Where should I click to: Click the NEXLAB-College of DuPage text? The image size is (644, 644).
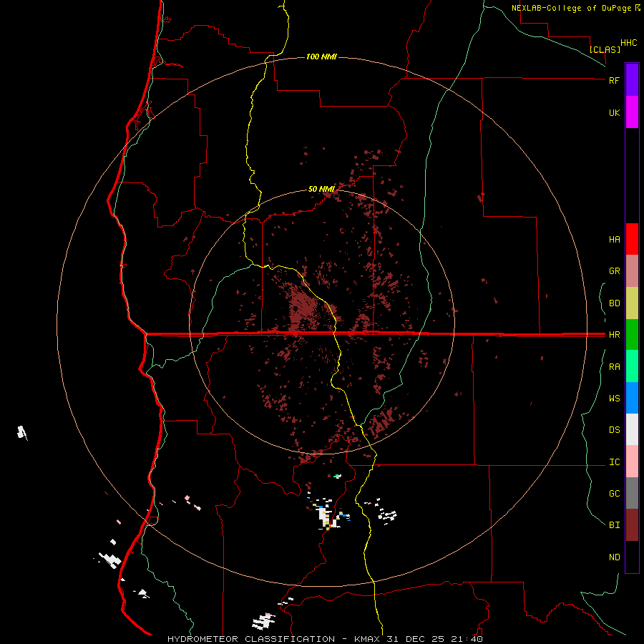(571, 8)
